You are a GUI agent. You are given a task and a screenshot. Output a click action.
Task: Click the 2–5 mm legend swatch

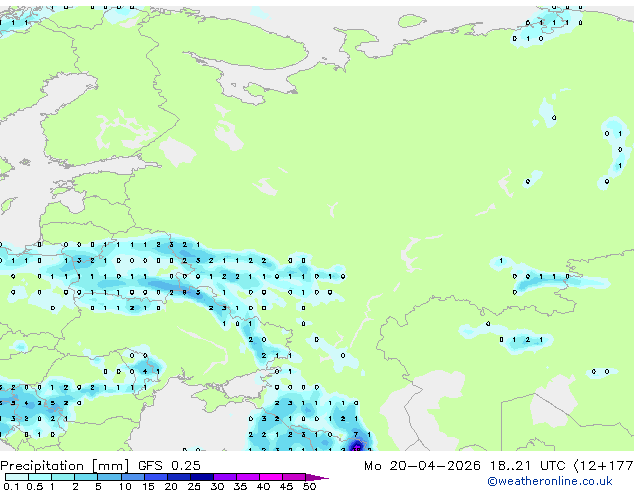pyautogui.click(x=86, y=477)
